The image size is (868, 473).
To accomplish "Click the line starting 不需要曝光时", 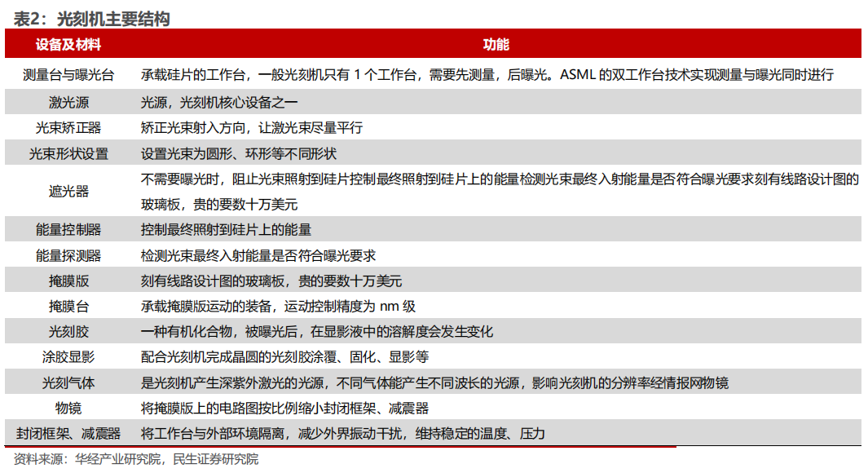I will coord(500,179).
